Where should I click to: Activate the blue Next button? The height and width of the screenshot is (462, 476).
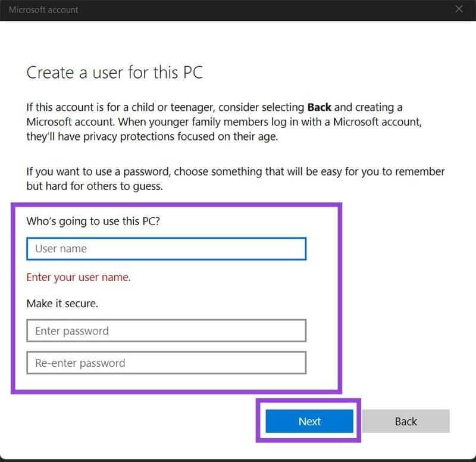click(x=309, y=421)
